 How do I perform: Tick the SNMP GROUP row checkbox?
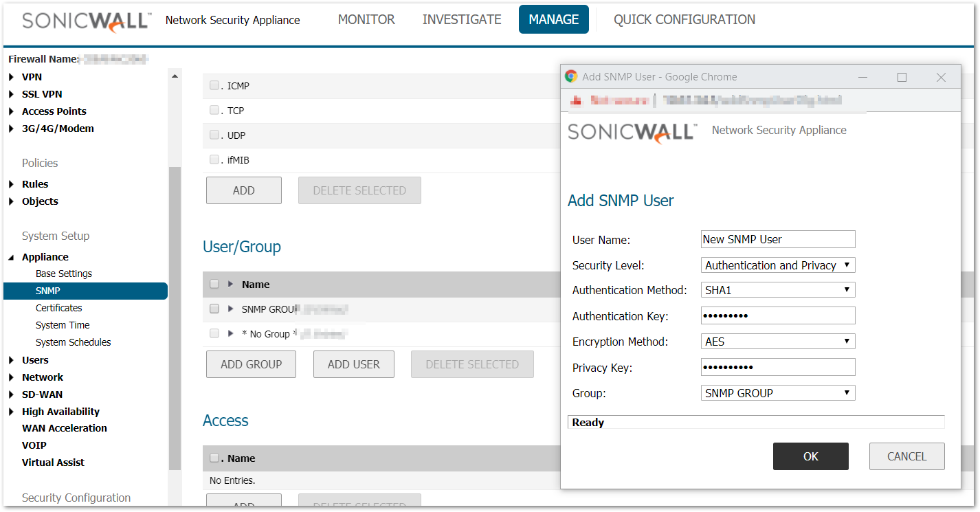[x=214, y=309]
